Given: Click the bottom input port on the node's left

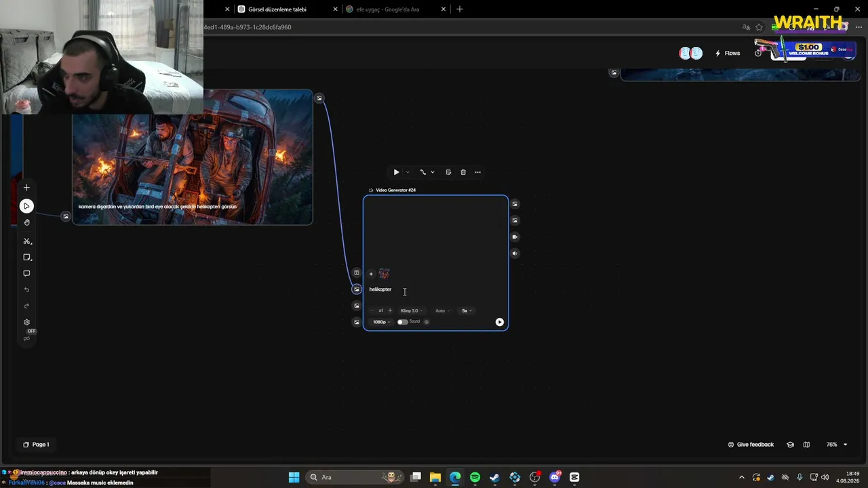Looking at the screenshot, I should pos(357,322).
